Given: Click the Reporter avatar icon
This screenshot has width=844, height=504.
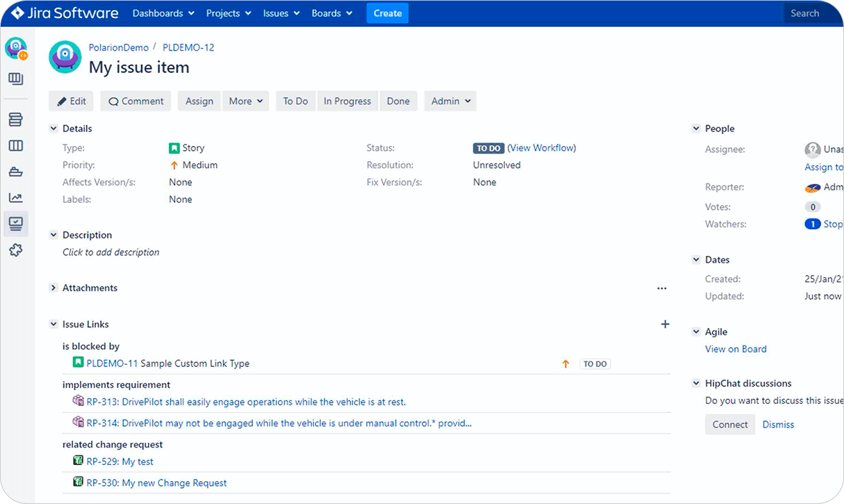Looking at the screenshot, I should pos(813,188).
